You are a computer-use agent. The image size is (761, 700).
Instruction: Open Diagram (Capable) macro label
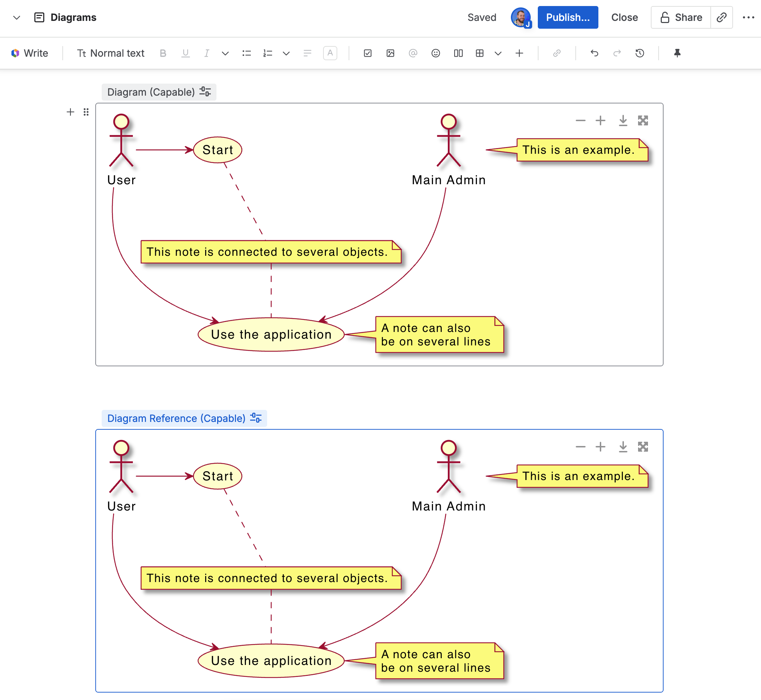tap(151, 92)
